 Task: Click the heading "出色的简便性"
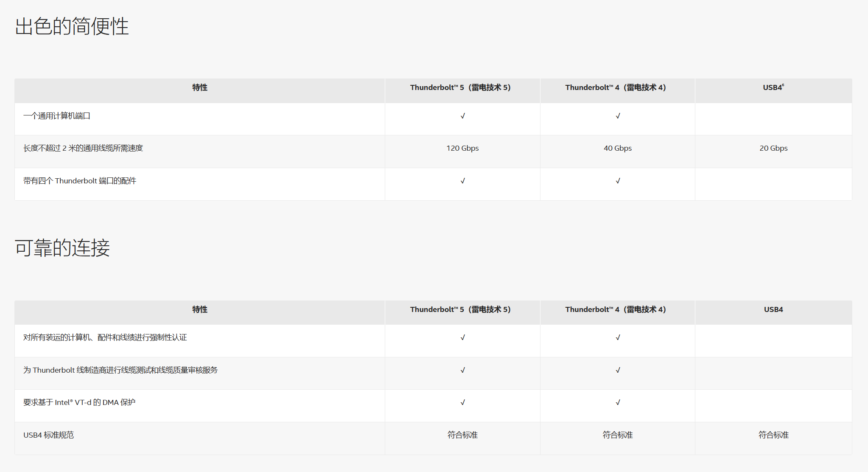click(72, 26)
